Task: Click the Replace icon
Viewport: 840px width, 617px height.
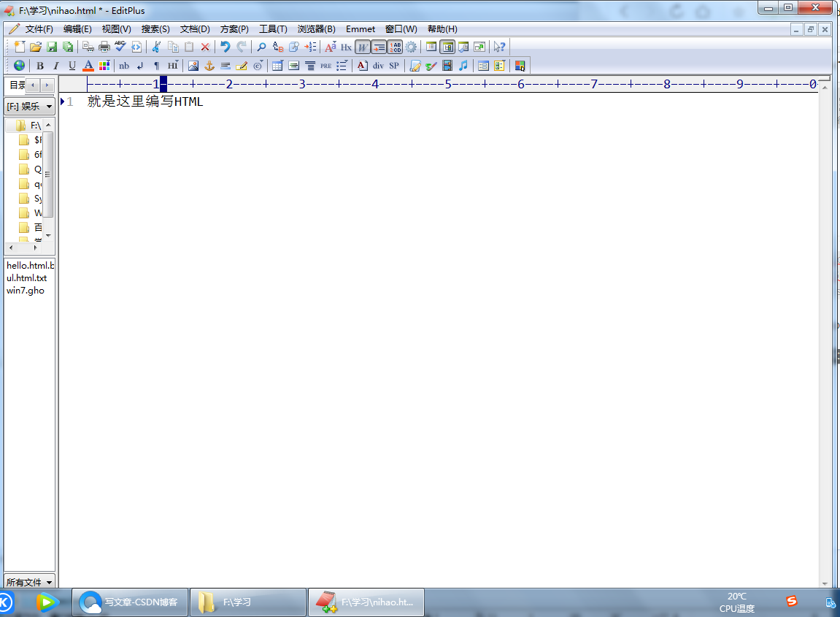Action: (277, 47)
